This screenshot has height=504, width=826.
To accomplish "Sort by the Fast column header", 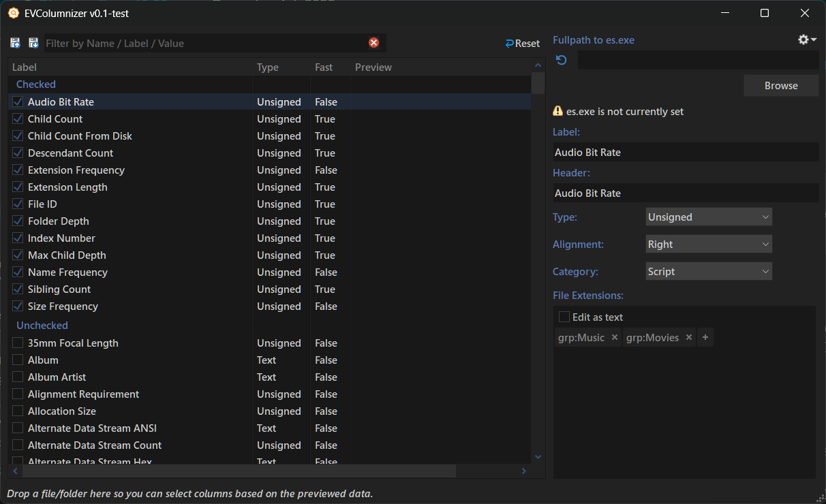I will coord(324,67).
